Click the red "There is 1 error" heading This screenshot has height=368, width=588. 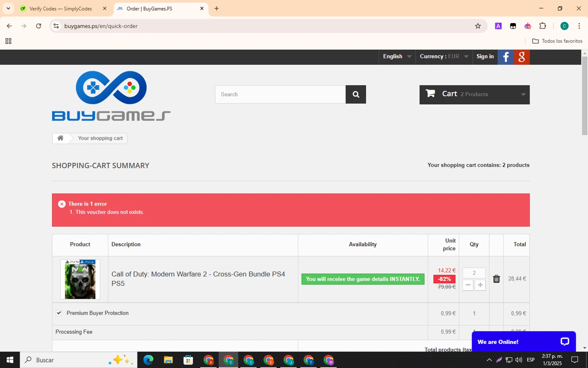[87, 204]
